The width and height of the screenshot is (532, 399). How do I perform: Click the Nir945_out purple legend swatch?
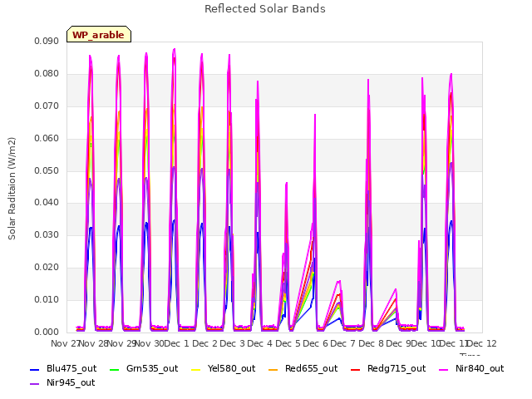click(35, 384)
